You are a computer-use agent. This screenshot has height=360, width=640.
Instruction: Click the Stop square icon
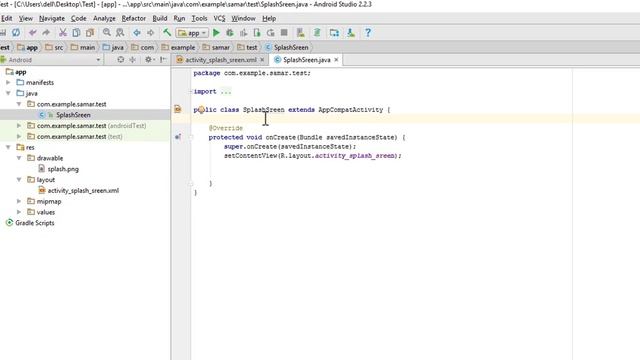284,33
